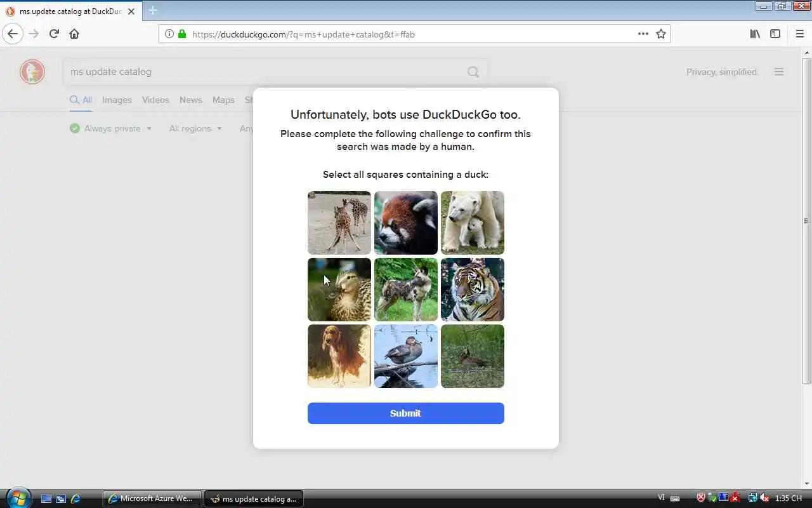812x508 pixels.
Task: Click the Privacy, simplified link
Action: 722,72
